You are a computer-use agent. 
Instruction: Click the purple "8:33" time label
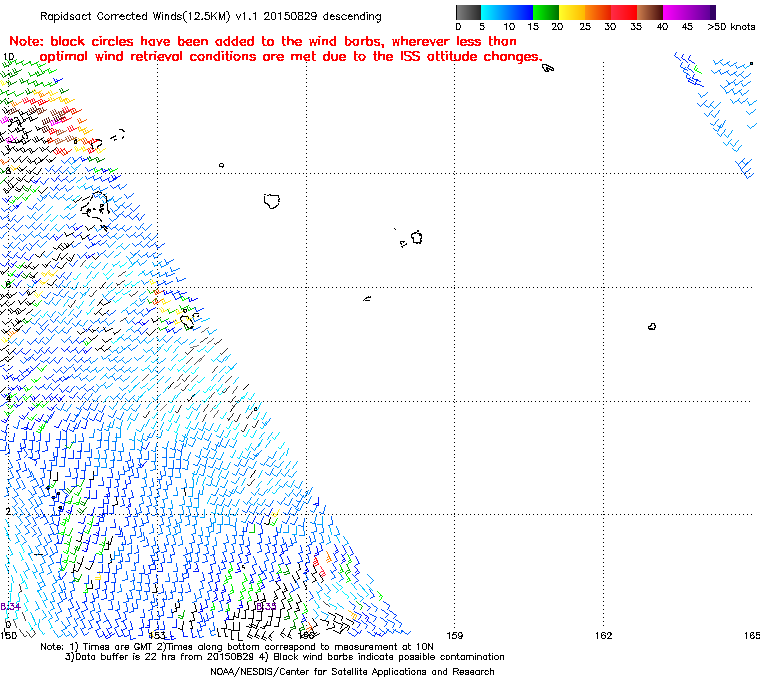pos(266,607)
